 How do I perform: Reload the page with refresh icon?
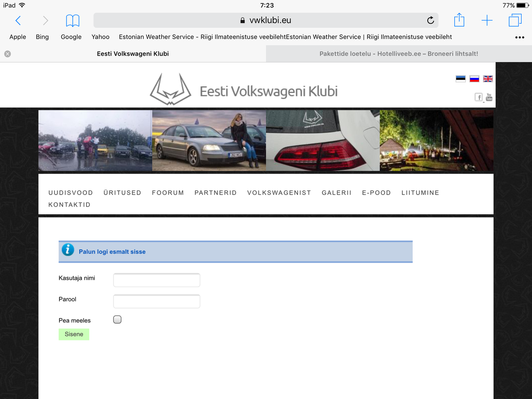click(x=431, y=20)
